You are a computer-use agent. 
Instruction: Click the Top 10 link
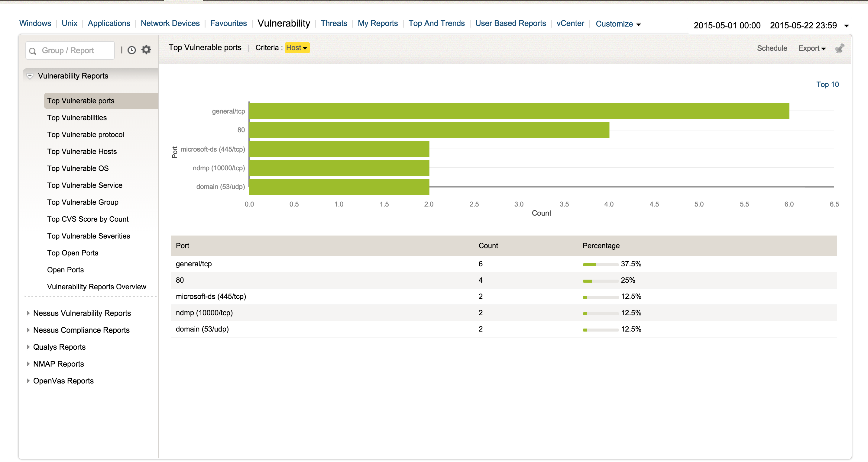[827, 85]
